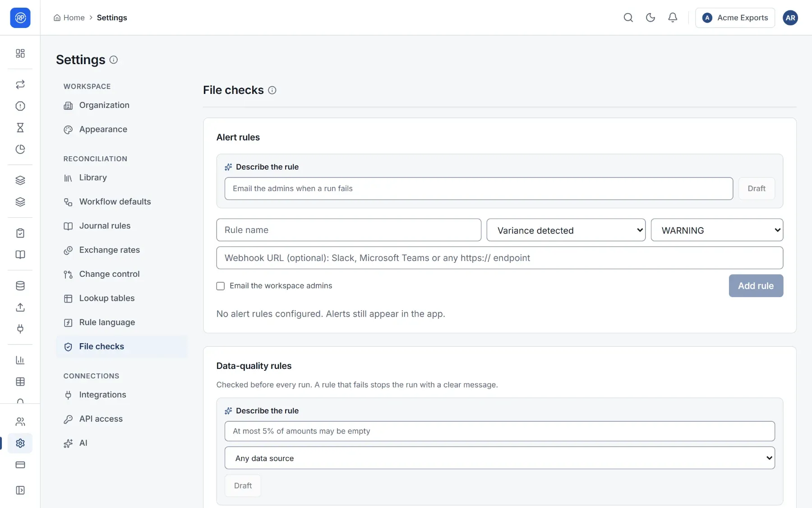Toggle dark mode with the moon icon

pos(650,18)
